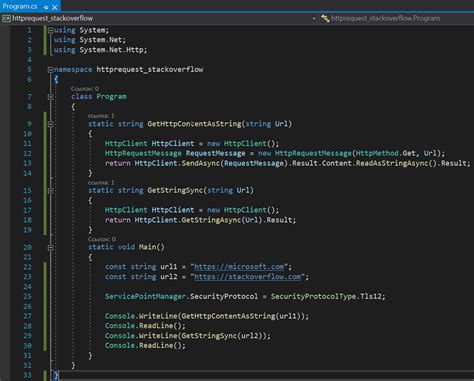474x381 pixels.
Task: Click the C# project icon in navigation bar
Action: tap(6, 18)
